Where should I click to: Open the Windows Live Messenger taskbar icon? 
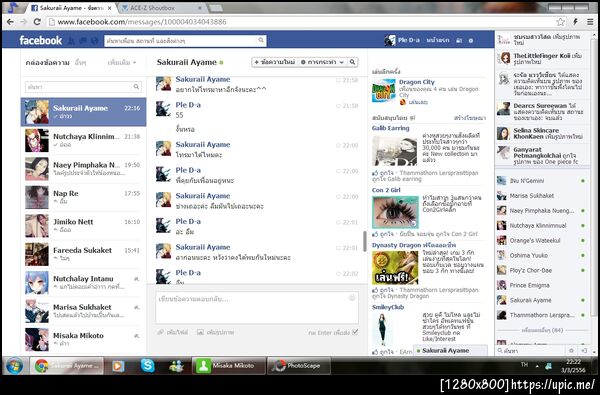click(x=176, y=366)
